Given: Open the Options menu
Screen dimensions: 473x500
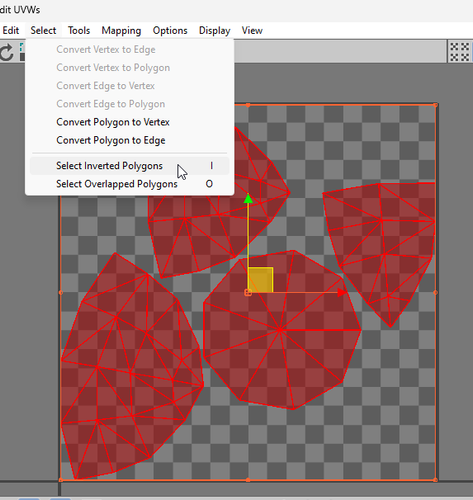Looking at the screenshot, I should point(170,30).
